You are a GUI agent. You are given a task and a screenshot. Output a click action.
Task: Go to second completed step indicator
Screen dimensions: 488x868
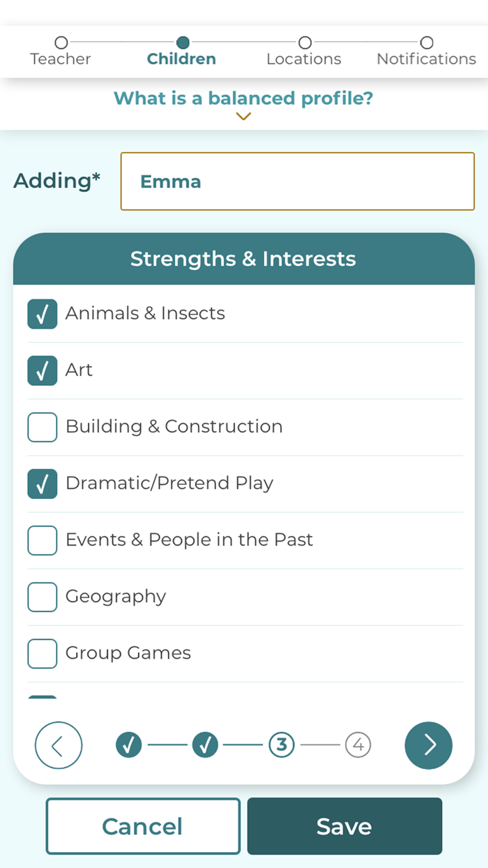205,745
